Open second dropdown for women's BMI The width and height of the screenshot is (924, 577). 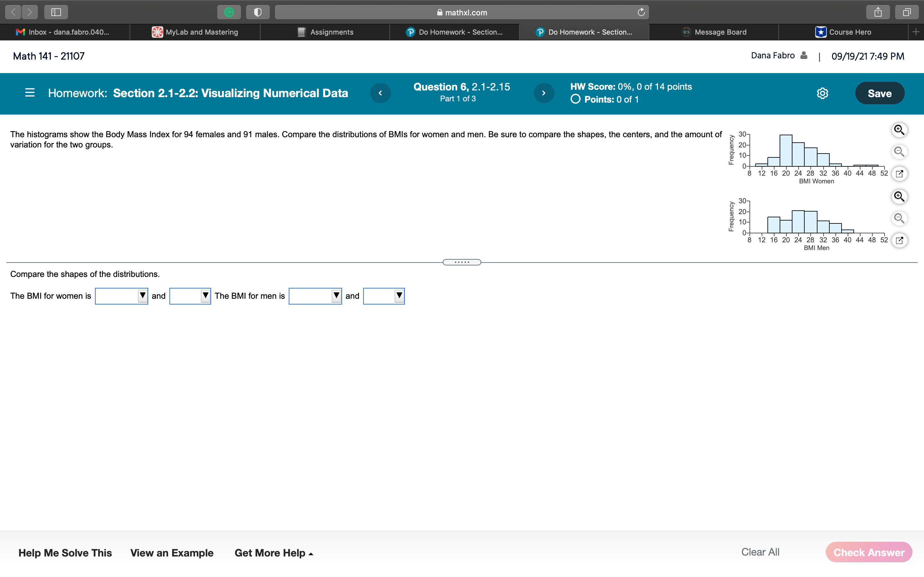(x=190, y=296)
